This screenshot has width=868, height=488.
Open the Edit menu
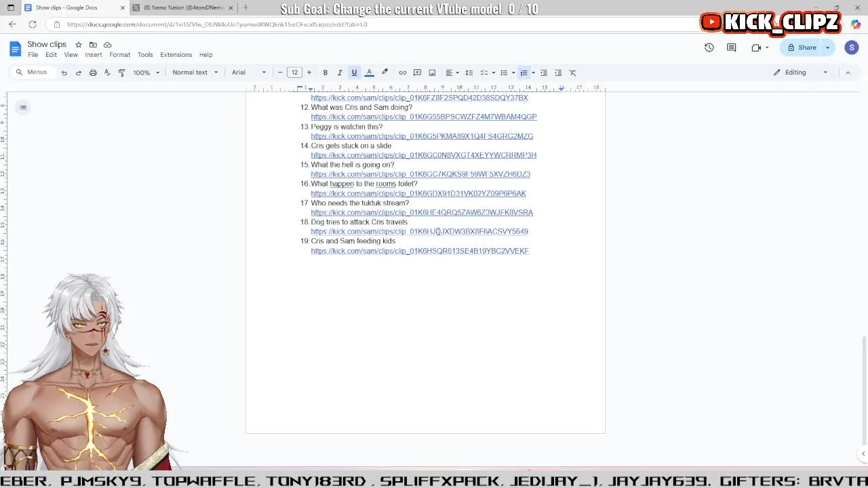click(x=51, y=55)
